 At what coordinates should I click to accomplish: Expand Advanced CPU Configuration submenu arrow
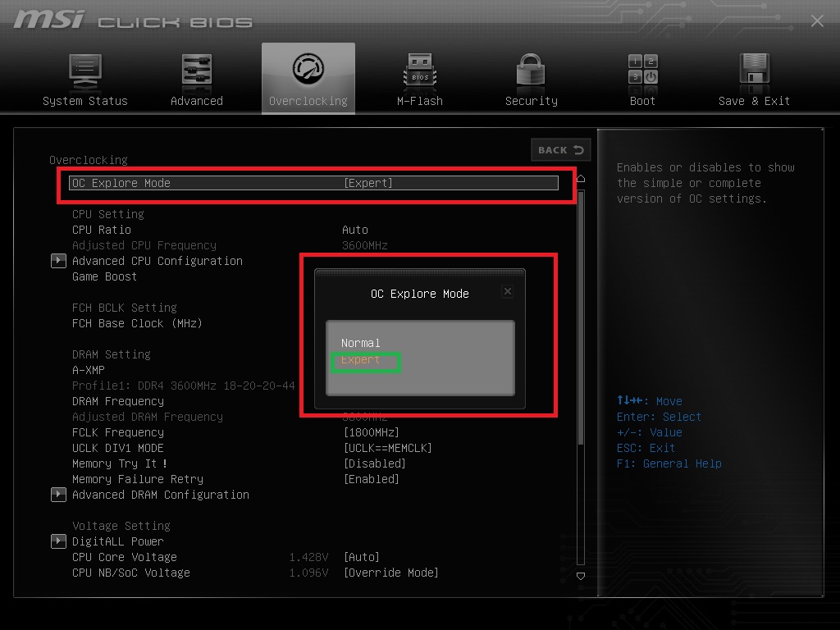pos(58,261)
